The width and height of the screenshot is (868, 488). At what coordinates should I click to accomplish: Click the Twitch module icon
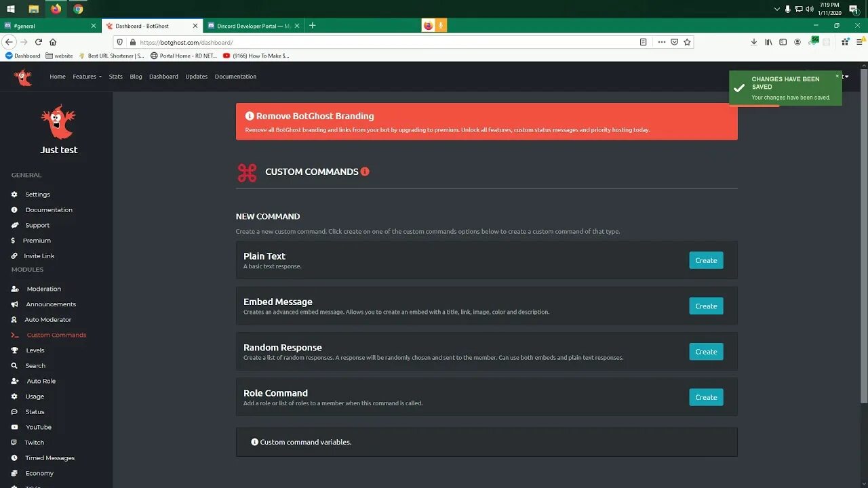14,443
